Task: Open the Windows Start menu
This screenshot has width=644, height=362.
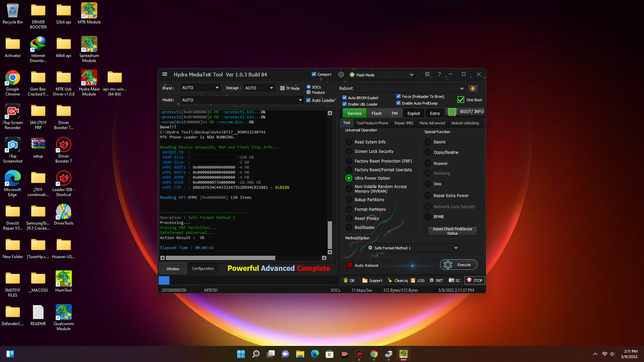Action: 240,354
